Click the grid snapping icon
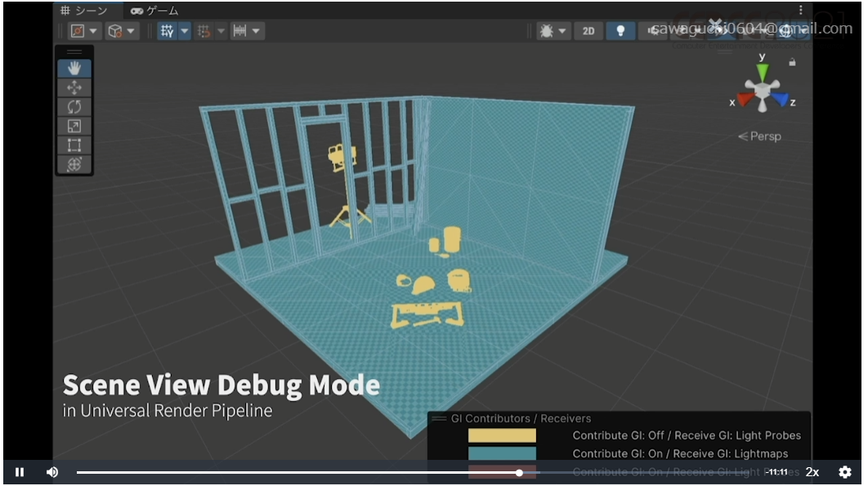Screen dimensions: 868x486 (204, 31)
